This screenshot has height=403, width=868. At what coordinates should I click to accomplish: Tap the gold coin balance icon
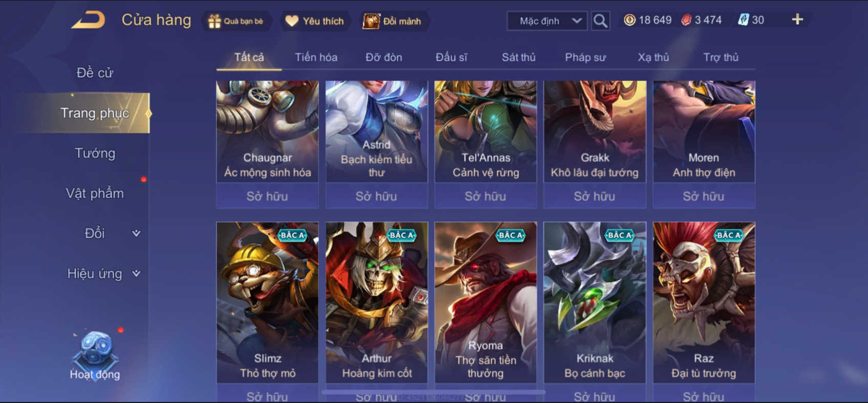coord(630,20)
